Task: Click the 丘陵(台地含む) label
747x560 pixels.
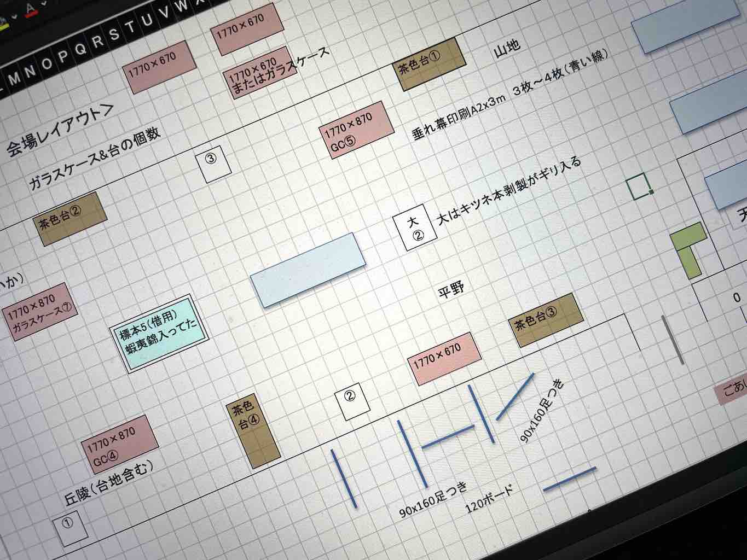Action: [109, 482]
